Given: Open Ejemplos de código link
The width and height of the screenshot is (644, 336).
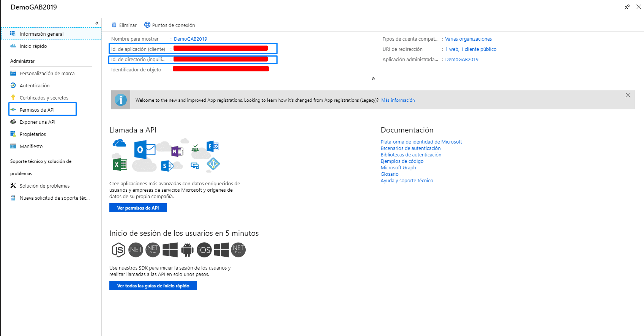Looking at the screenshot, I should point(402,161).
